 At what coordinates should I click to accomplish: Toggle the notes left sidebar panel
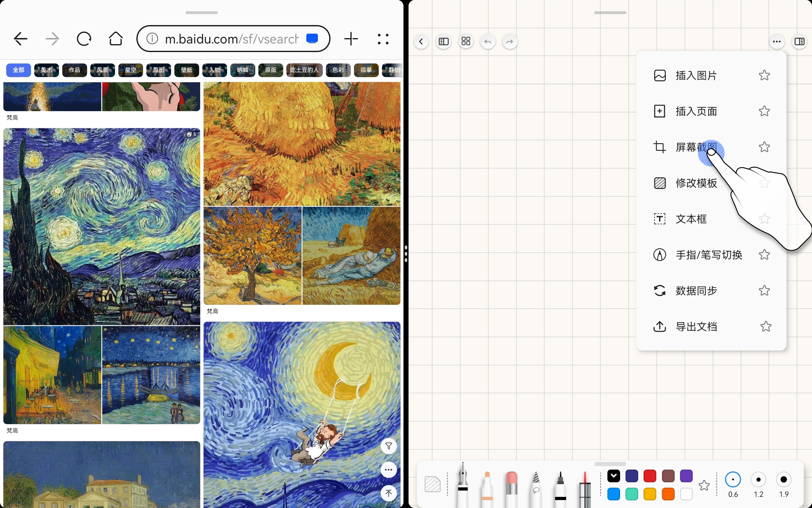pos(443,42)
